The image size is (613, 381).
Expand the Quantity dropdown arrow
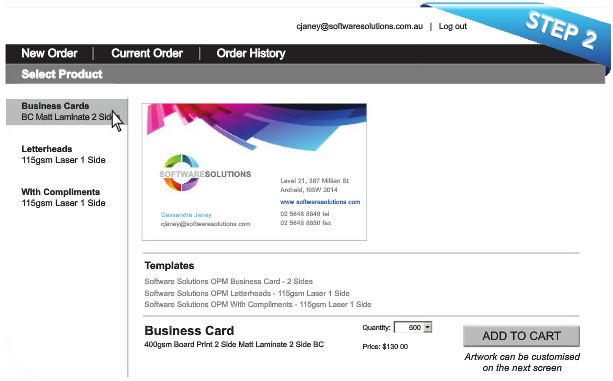(428, 327)
